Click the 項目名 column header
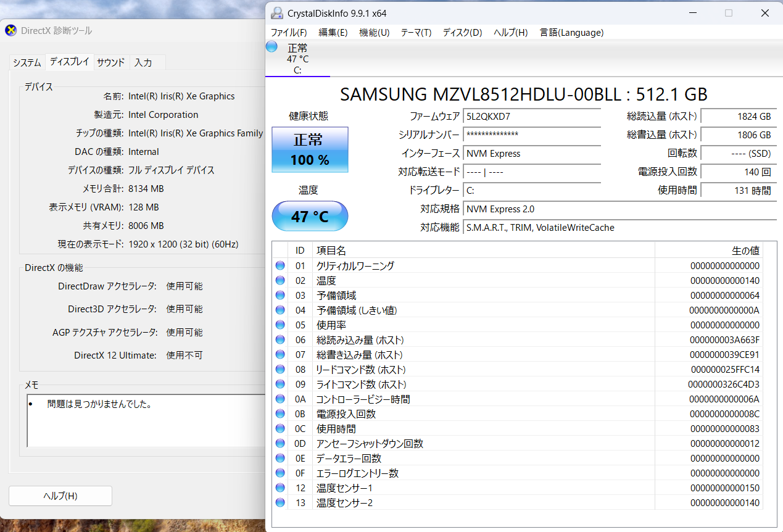 click(x=484, y=250)
